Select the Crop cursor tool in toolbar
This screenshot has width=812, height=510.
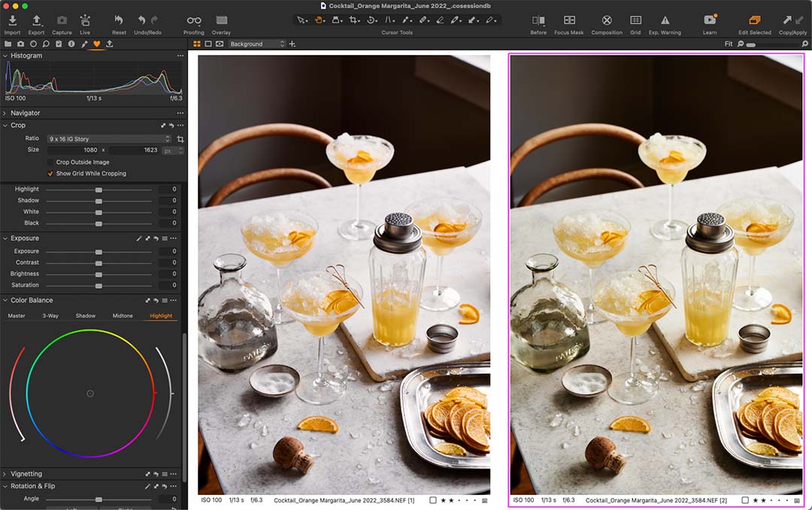[353, 20]
